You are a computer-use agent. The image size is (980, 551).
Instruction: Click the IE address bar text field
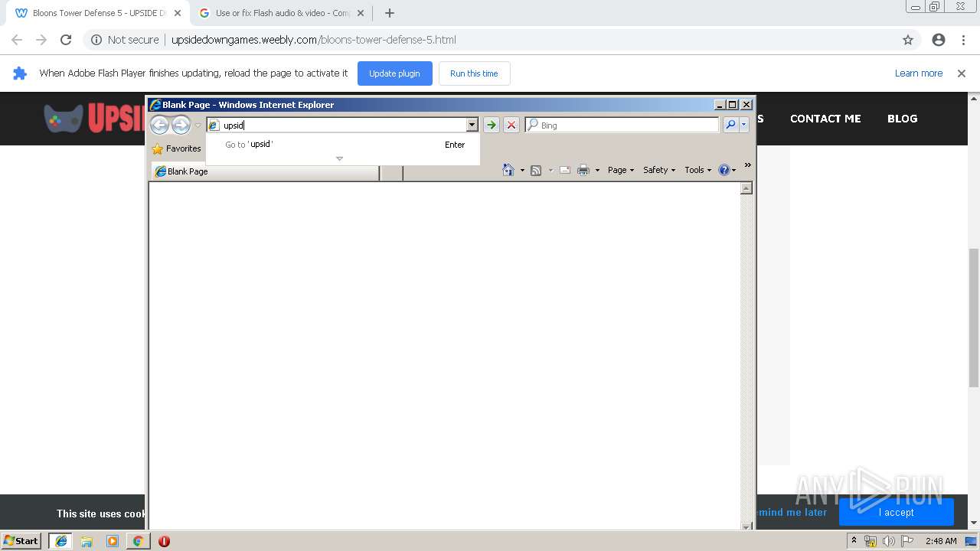pyautogui.click(x=343, y=125)
